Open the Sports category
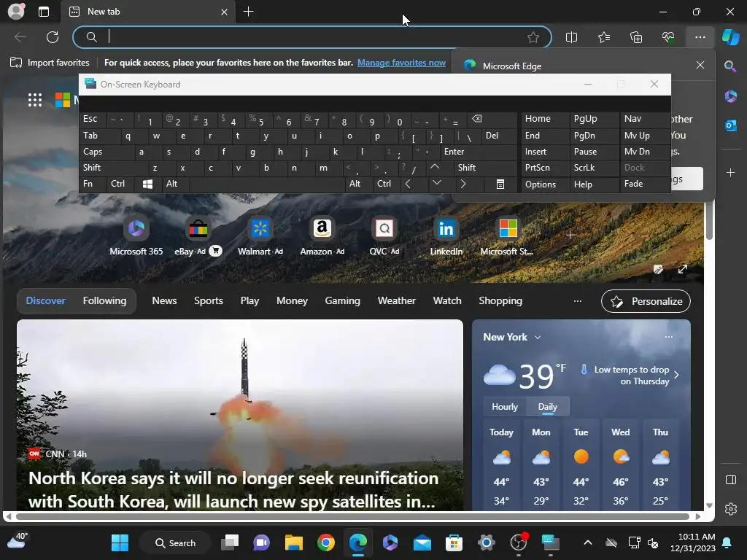The image size is (747, 560). 208,301
